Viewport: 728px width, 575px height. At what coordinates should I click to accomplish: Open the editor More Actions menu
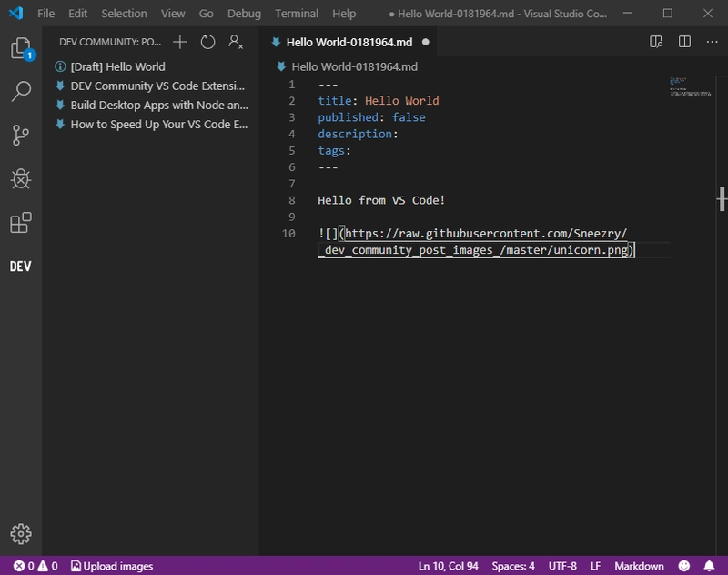point(712,42)
